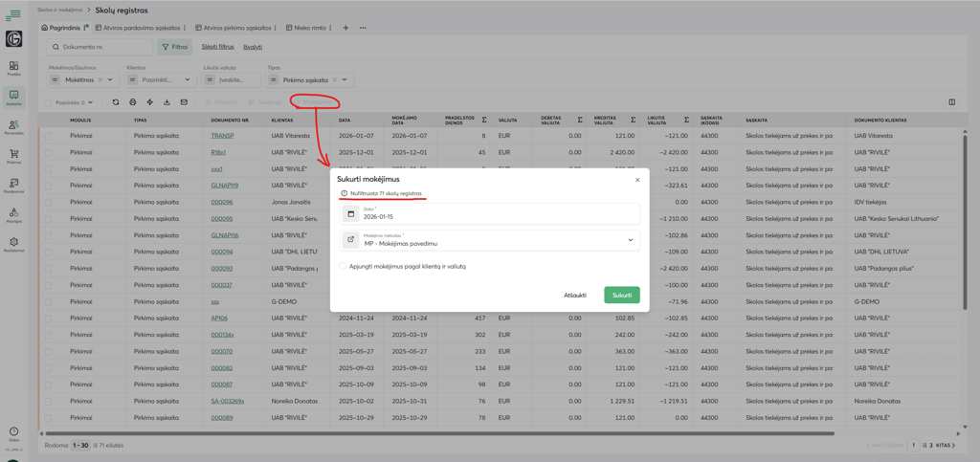Click the Dokumento nr. search field
The height and width of the screenshot is (462, 980).
click(102, 47)
